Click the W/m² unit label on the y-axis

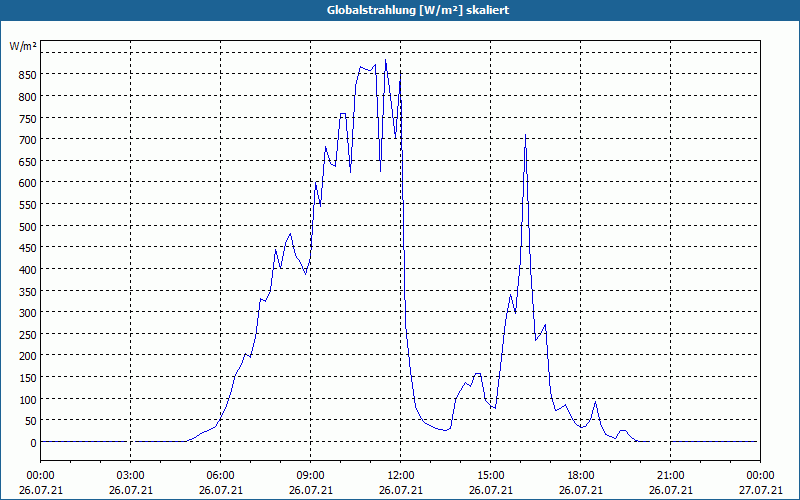click(23, 46)
